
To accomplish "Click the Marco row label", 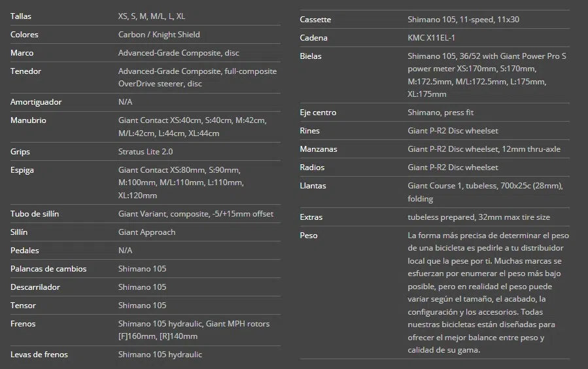I will click(22, 52).
